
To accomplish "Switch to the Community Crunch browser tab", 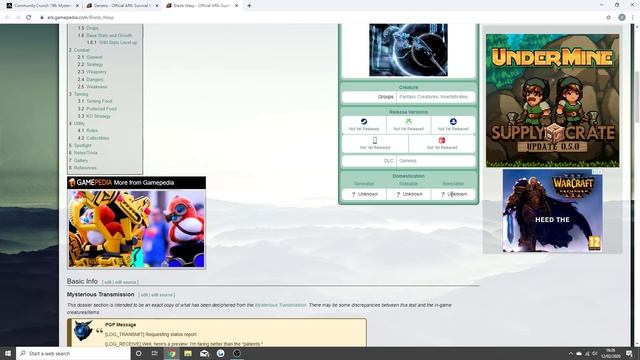I will tap(41, 6).
